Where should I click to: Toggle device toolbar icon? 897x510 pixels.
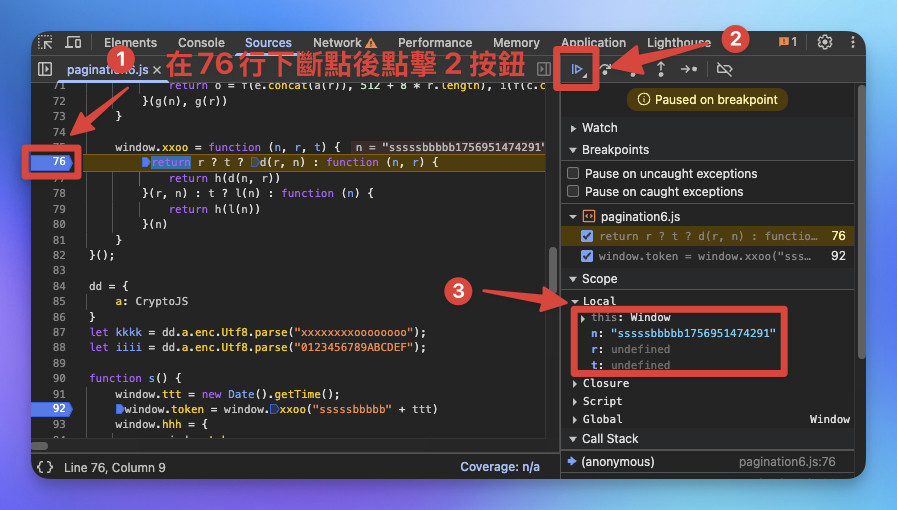(73, 42)
